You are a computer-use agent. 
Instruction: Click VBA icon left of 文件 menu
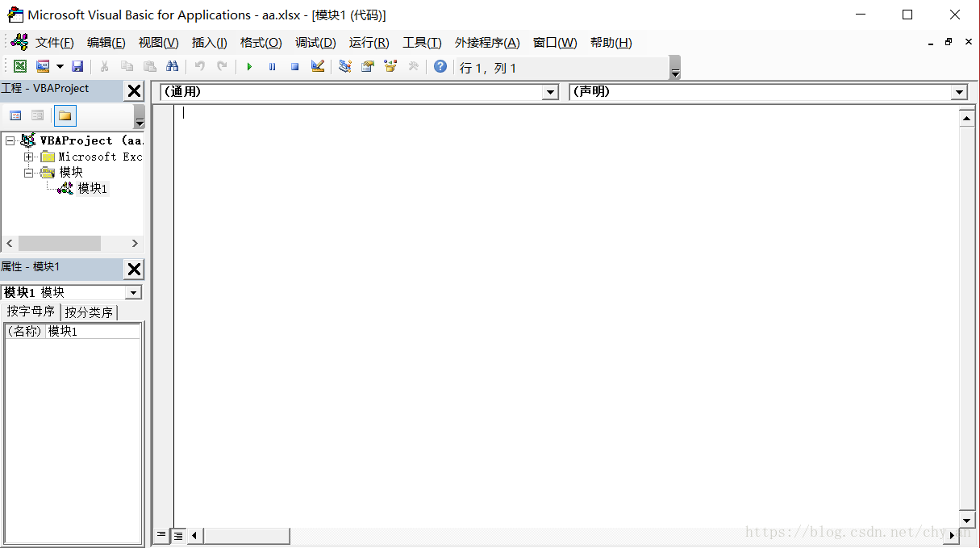click(19, 42)
